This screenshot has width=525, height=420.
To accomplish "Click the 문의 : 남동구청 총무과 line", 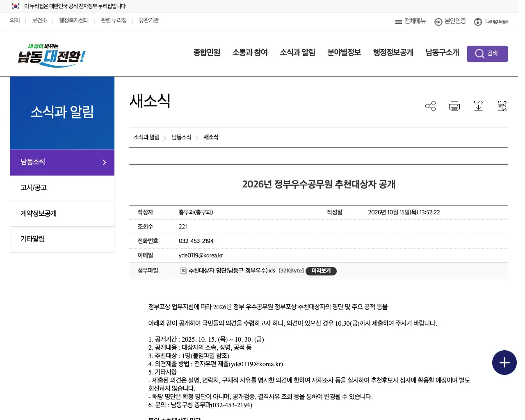I will 200,405.
